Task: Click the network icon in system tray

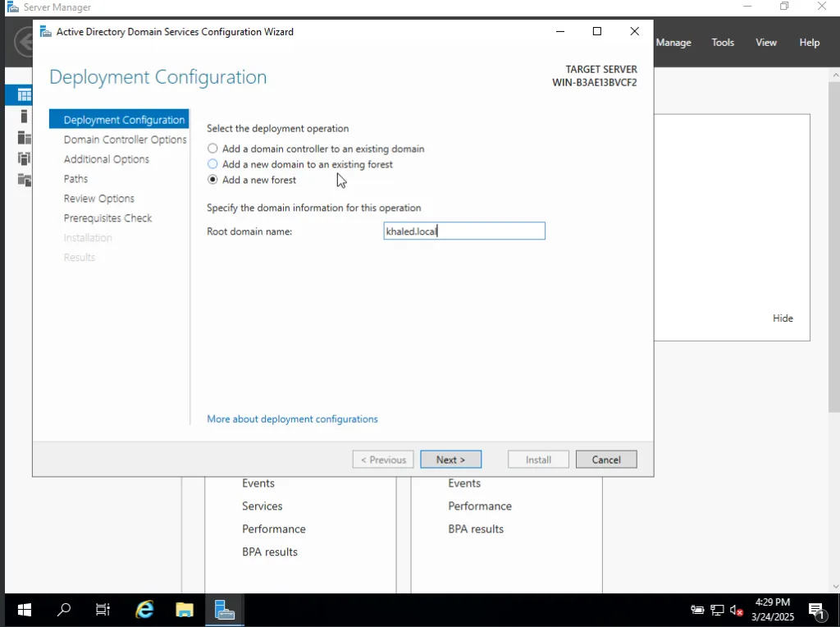Action: 717,610
